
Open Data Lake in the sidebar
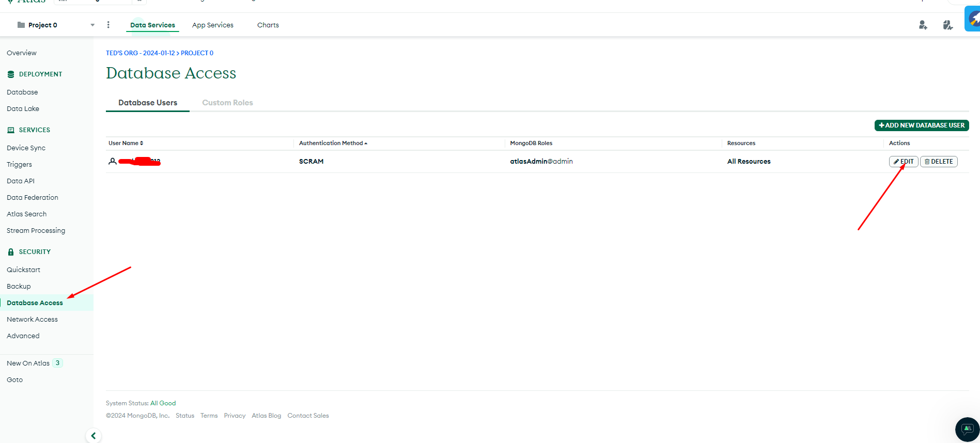coord(23,108)
